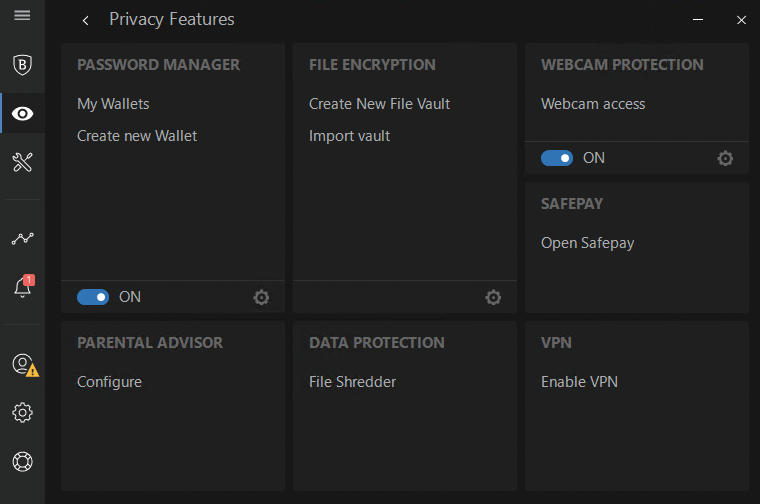
Task: Select the Privacy eye icon in sidebar
Action: pos(22,114)
